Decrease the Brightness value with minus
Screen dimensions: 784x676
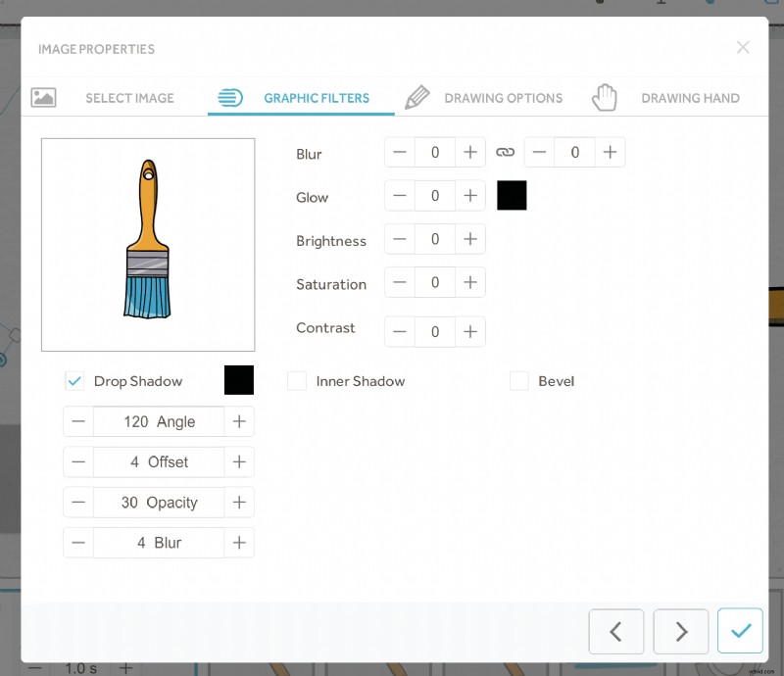(399, 238)
